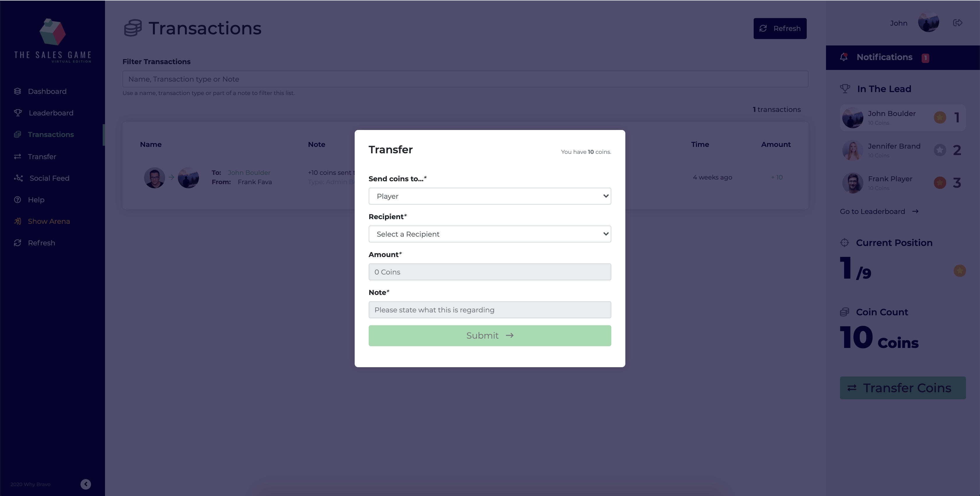The height and width of the screenshot is (496, 980).
Task: Click the top Refresh button
Action: click(780, 29)
